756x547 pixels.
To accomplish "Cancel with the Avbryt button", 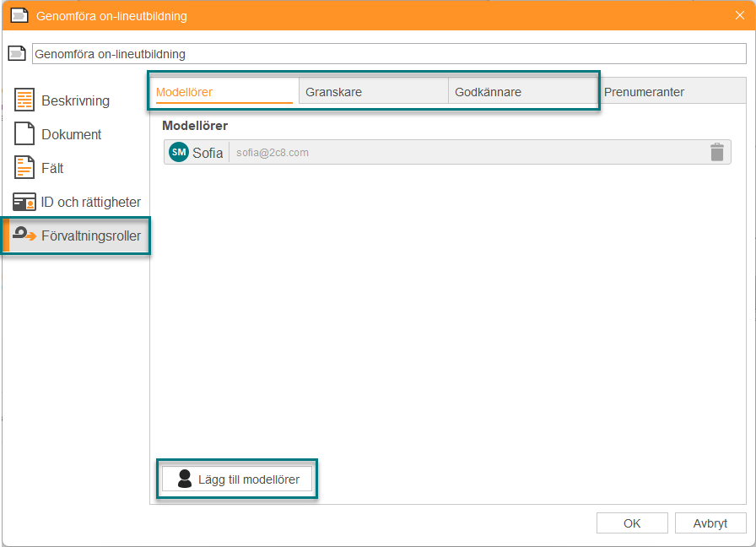I will click(710, 523).
